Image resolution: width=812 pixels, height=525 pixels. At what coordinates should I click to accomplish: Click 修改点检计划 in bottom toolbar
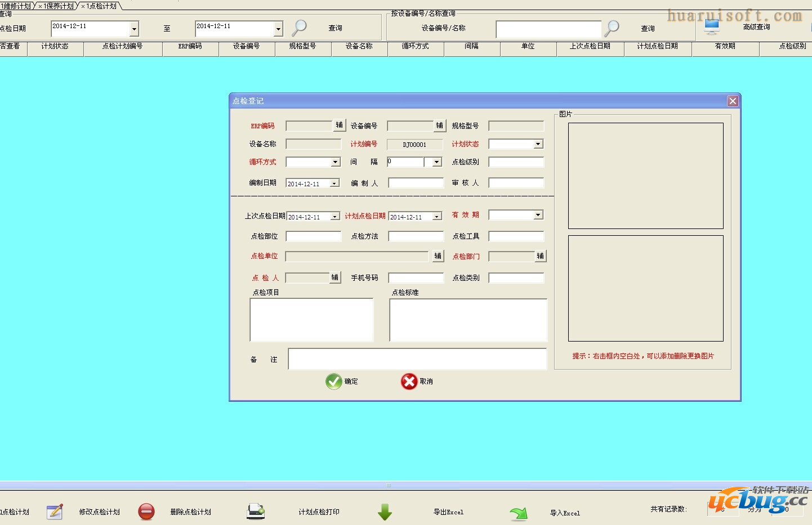(x=100, y=512)
